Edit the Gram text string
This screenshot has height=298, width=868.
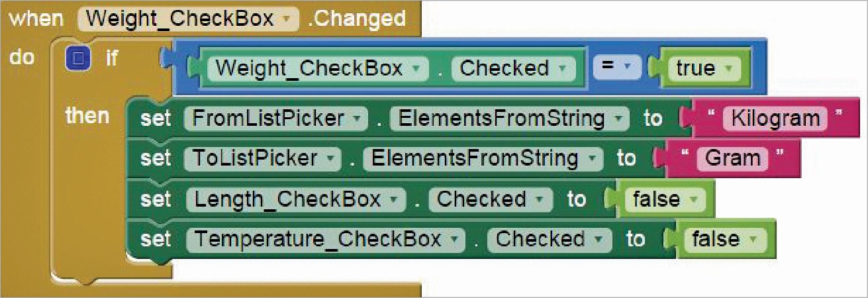732,159
